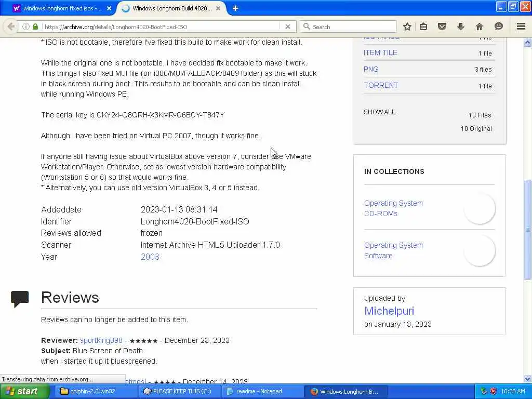Open the ITEM TILE download link
Screen dimensions: 532x399
tap(380, 52)
